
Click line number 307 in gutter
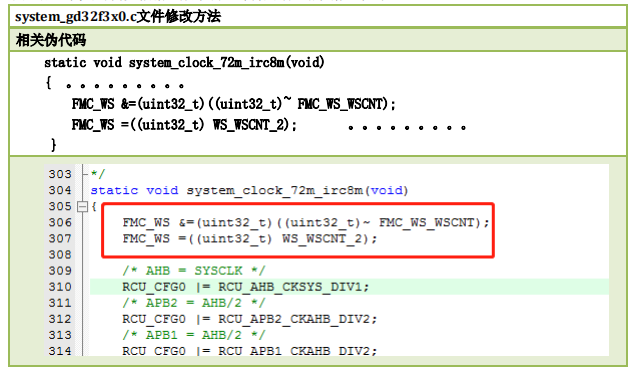pyautogui.click(x=60, y=239)
